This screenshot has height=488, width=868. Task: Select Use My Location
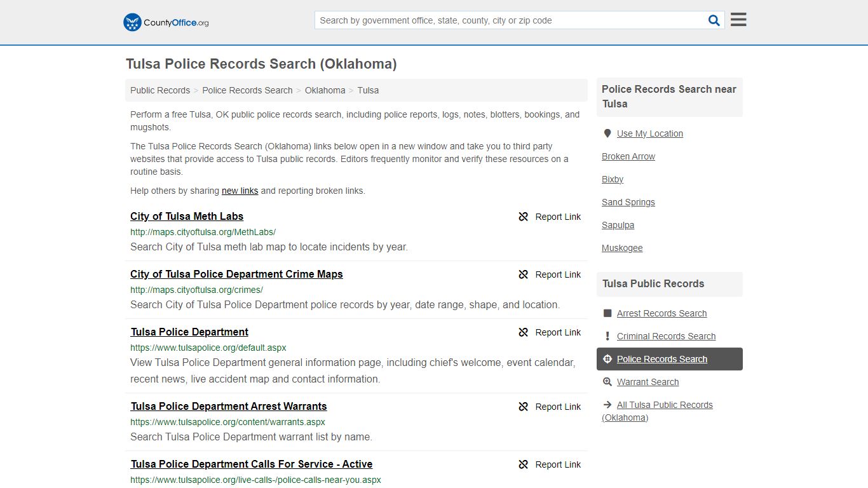point(650,133)
